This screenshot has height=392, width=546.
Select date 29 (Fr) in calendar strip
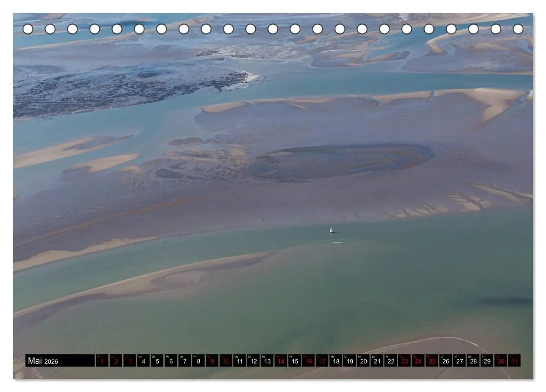[x=487, y=361]
